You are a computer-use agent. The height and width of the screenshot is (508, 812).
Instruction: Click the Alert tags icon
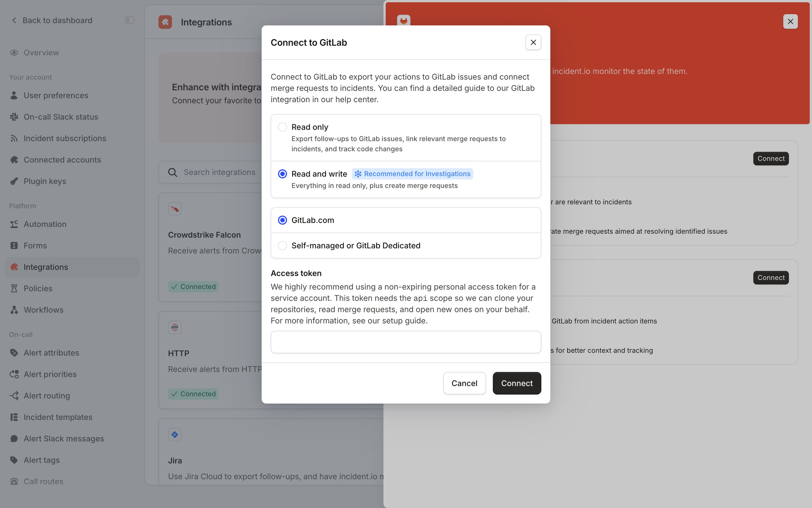click(14, 460)
